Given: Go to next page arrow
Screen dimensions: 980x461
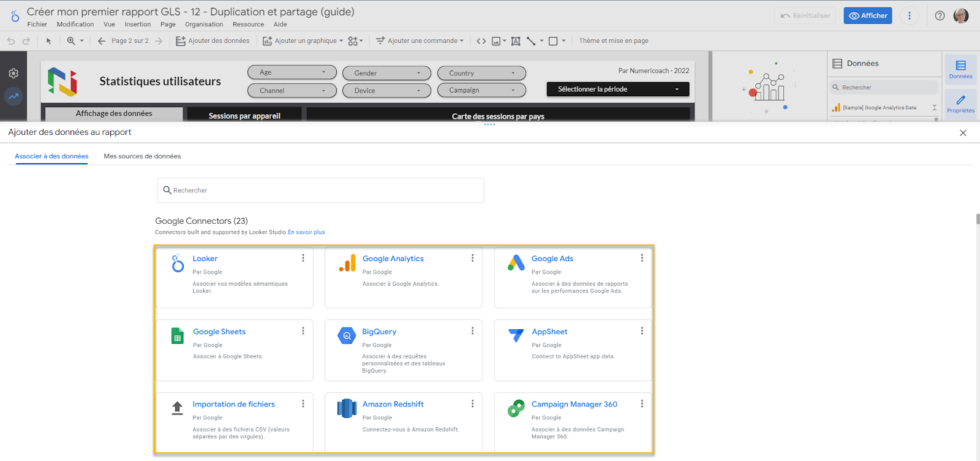Looking at the screenshot, I should click(159, 41).
